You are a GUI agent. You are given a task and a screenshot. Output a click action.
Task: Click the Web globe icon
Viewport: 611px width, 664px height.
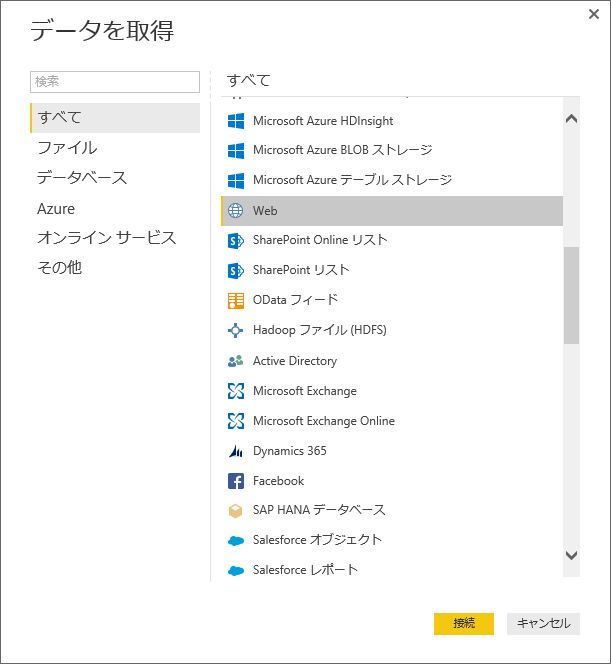tap(235, 210)
